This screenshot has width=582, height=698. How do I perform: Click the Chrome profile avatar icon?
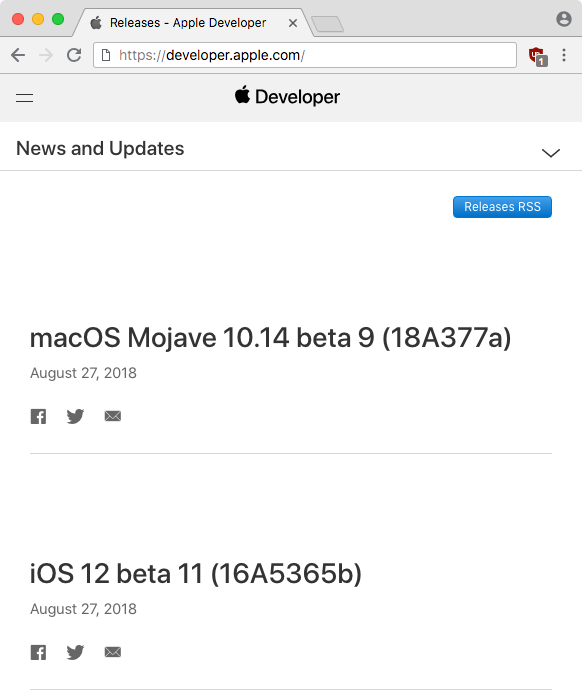pyautogui.click(x=564, y=19)
